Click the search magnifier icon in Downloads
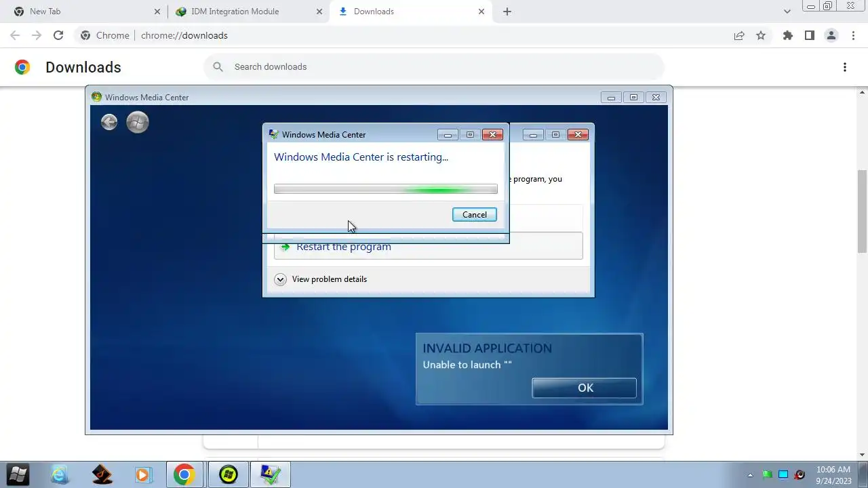This screenshot has height=488, width=868. [218, 66]
